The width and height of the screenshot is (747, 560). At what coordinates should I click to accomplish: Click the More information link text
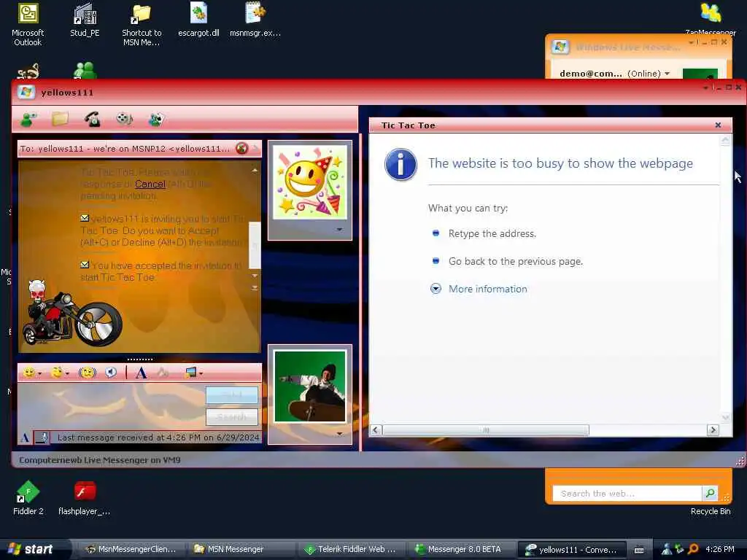tap(488, 289)
